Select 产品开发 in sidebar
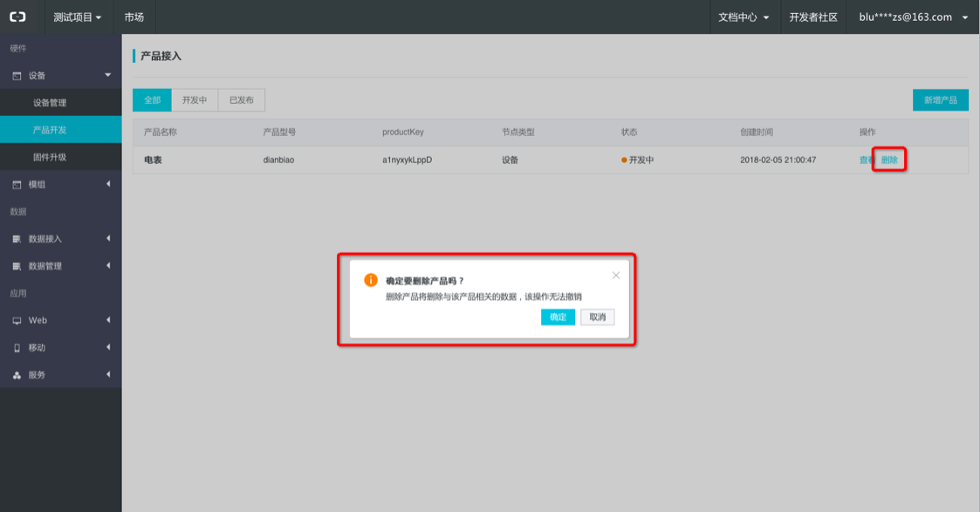The height and width of the screenshot is (512, 980). tap(60, 129)
